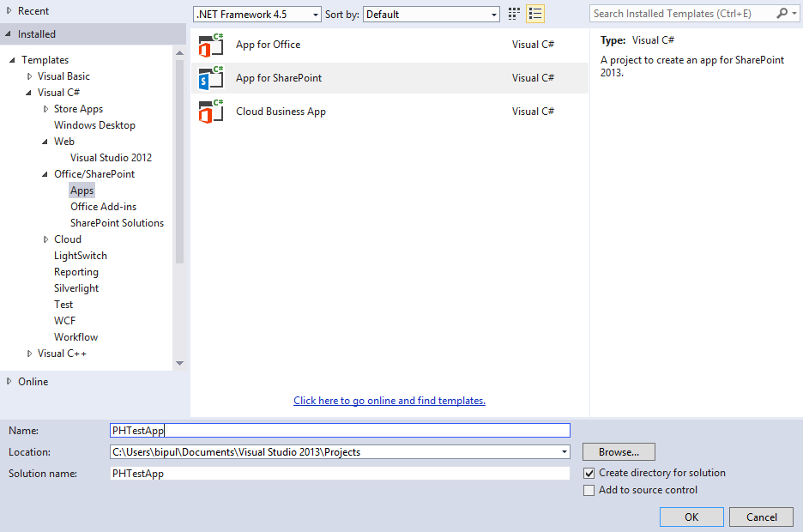This screenshot has height=532, width=803.
Task: Expand the Visual C++ node
Action: (x=30, y=354)
